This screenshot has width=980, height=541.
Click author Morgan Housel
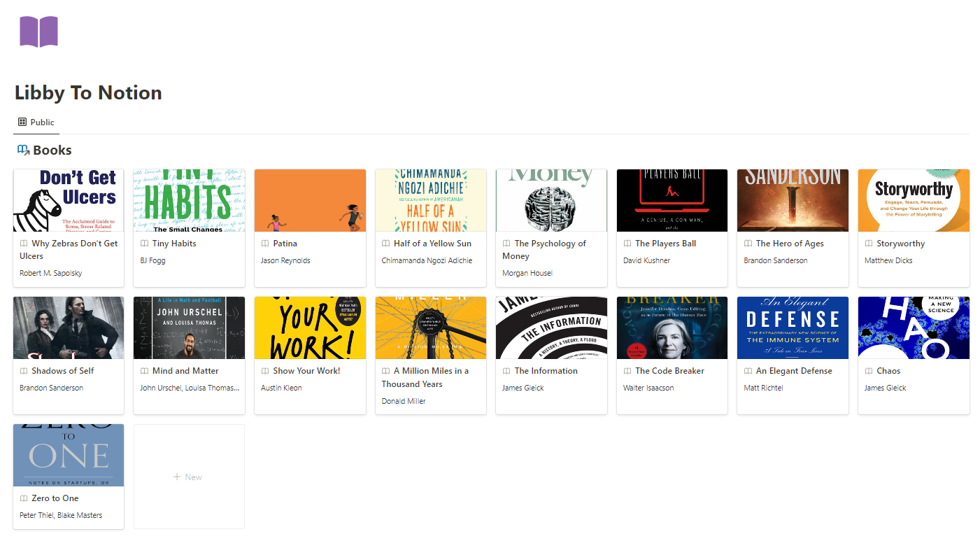[527, 273]
